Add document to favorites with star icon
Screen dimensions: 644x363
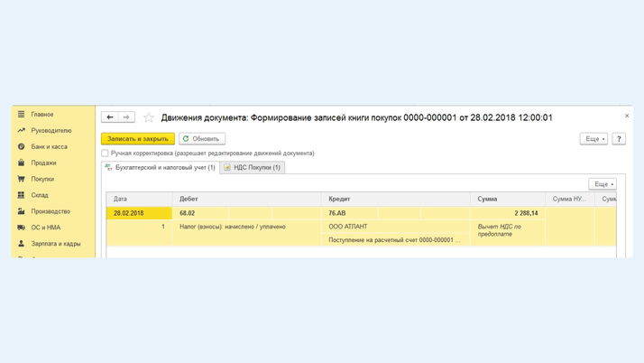tap(149, 117)
